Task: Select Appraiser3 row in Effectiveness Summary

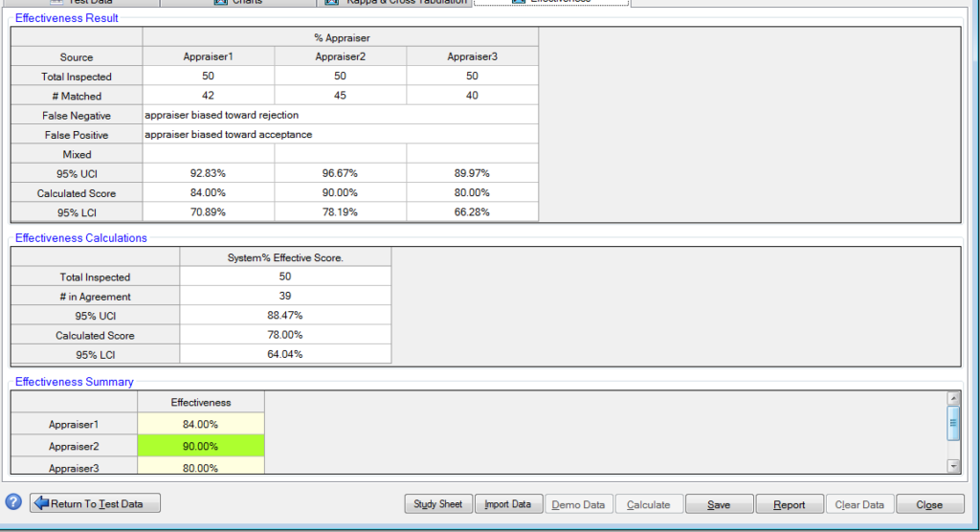Action: (74, 468)
